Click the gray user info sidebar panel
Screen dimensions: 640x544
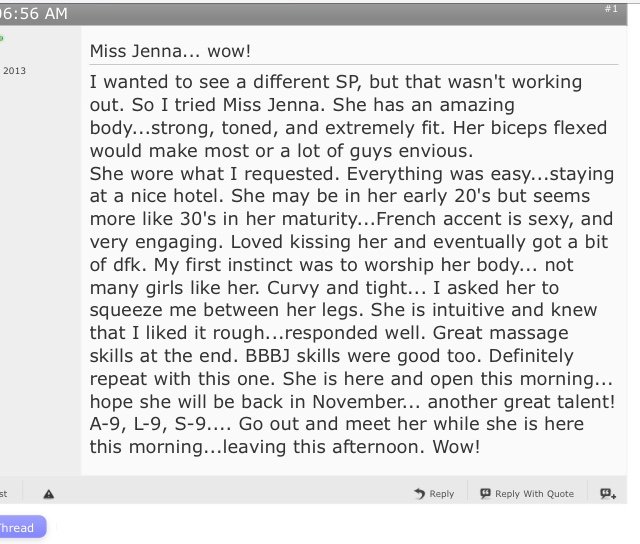pyautogui.click(x=40, y=251)
